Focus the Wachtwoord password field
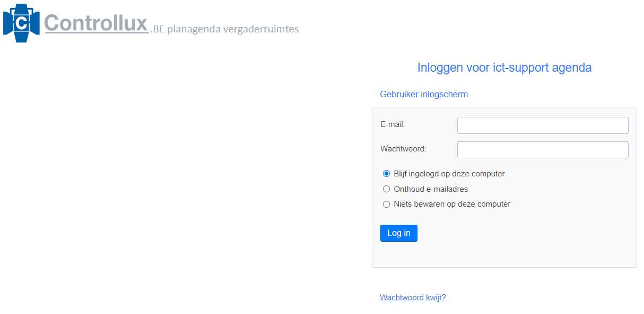 point(542,150)
